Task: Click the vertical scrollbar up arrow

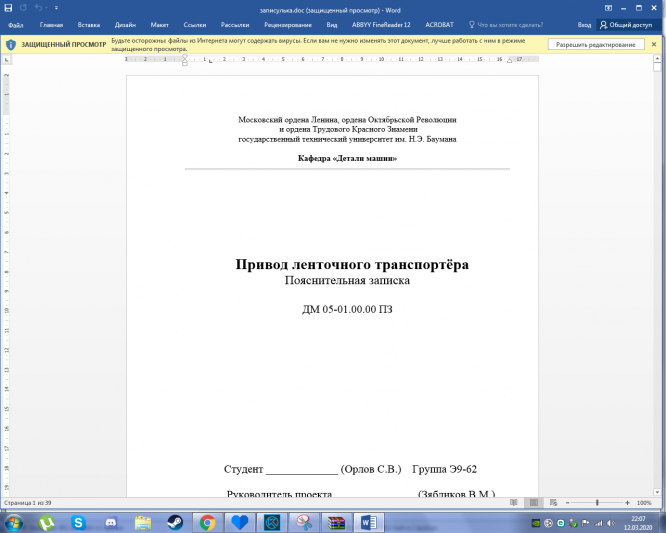Action: (x=657, y=59)
